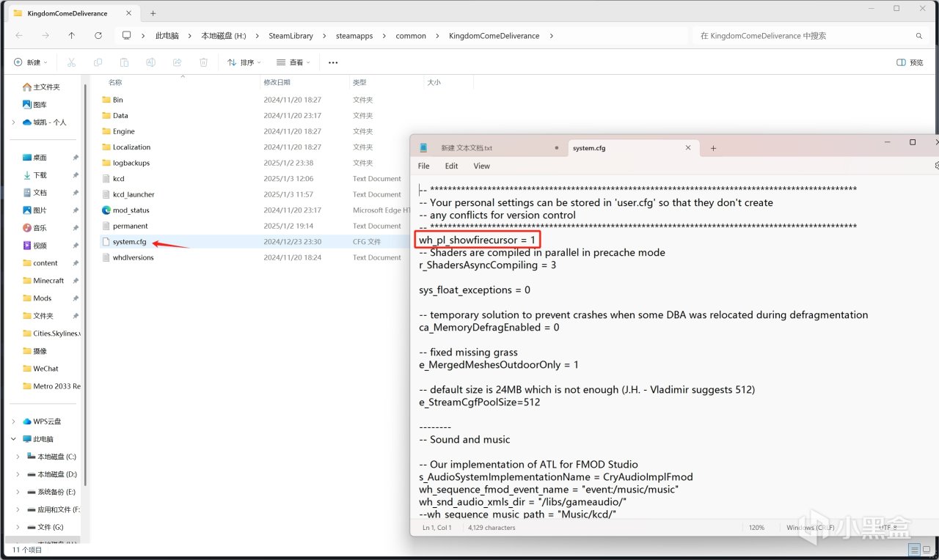The image size is (939, 560).
Task: Go forward in File Explorer
Action: 45,35
